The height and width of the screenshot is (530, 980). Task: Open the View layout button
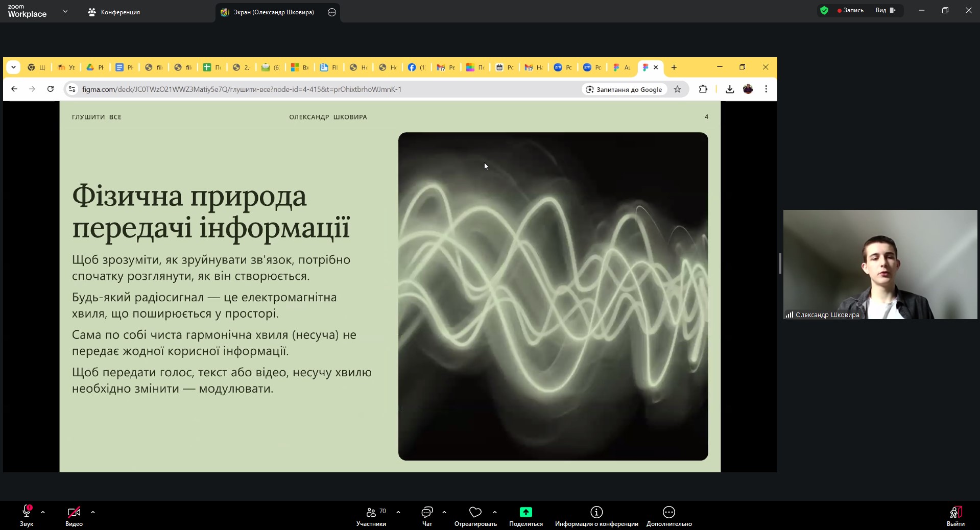[886, 10]
